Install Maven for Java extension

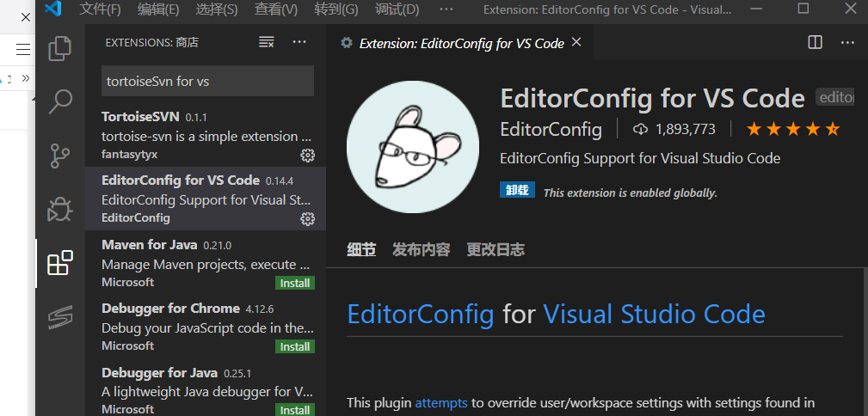(x=294, y=284)
